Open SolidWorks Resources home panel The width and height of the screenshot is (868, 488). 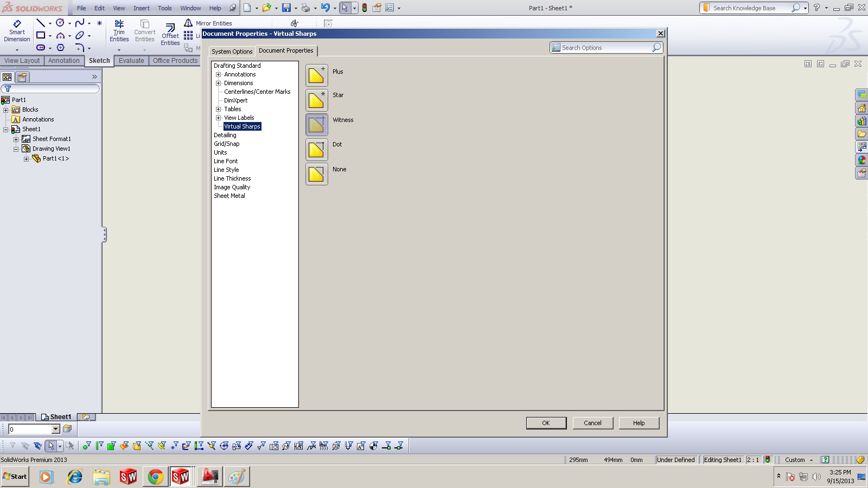(x=863, y=108)
